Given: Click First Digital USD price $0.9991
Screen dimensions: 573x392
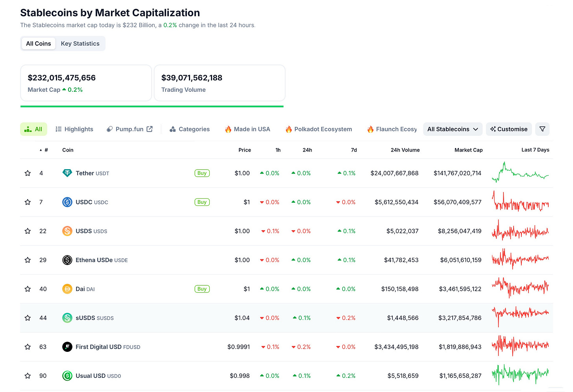Looking at the screenshot, I should pos(238,347).
